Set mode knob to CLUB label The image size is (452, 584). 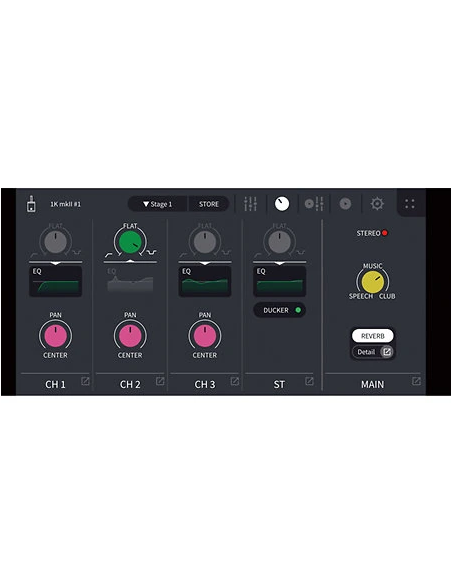click(387, 296)
